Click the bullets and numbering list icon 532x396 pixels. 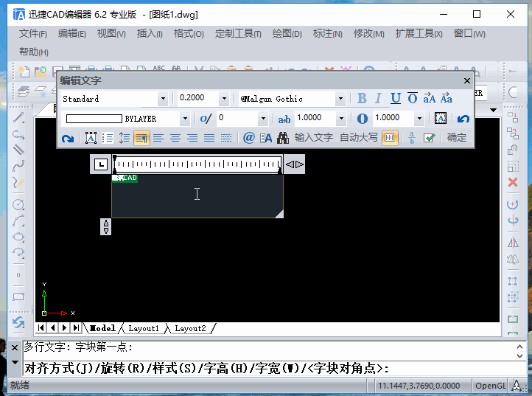(x=108, y=138)
